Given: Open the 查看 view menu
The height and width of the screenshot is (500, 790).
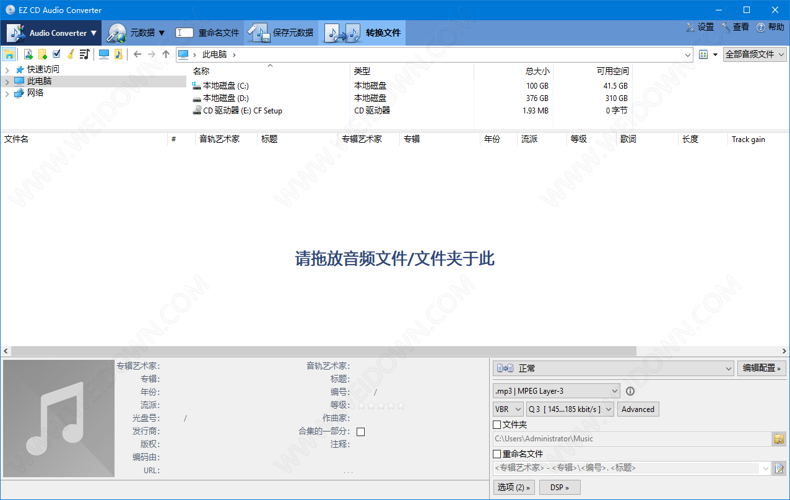Looking at the screenshot, I should click(x=735, y=27).
